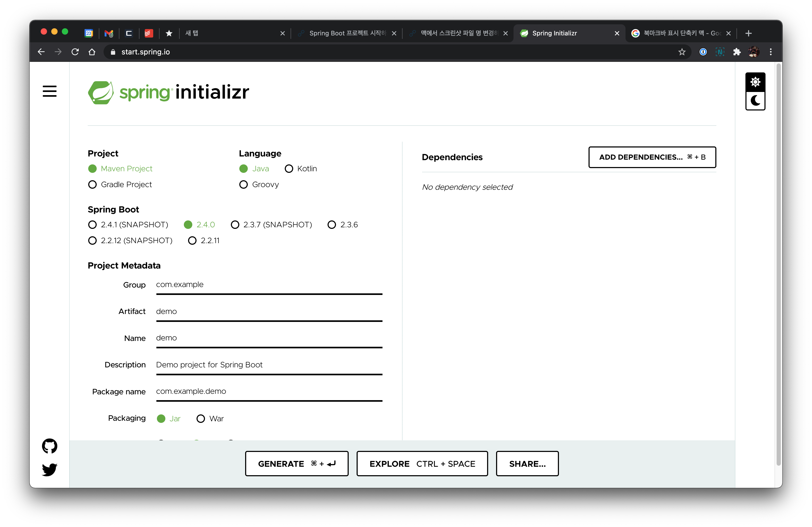Screen dimensions: 812x527
Task: Click ADD DEPENDENCIES button
Action: pos(652,157)
